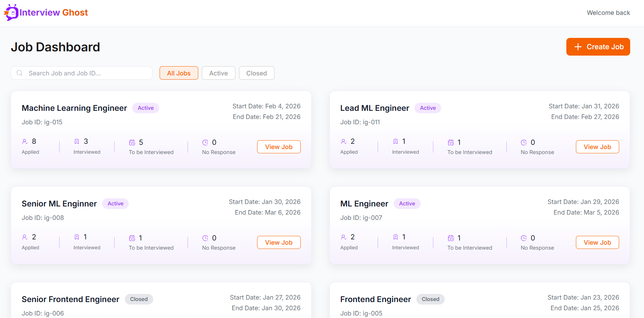Show only Closed jobs
The height and width of the screenshot is (318, 644).
point(256,73)
